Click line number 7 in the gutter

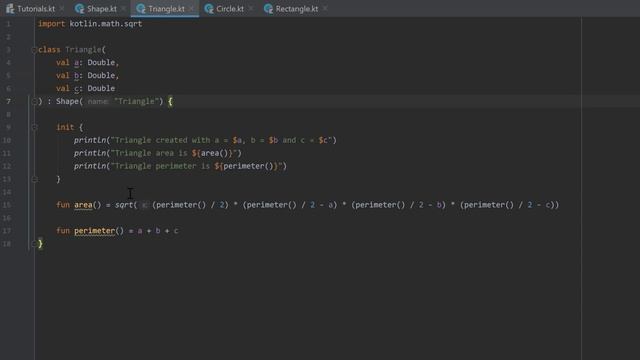pos(8,101)
